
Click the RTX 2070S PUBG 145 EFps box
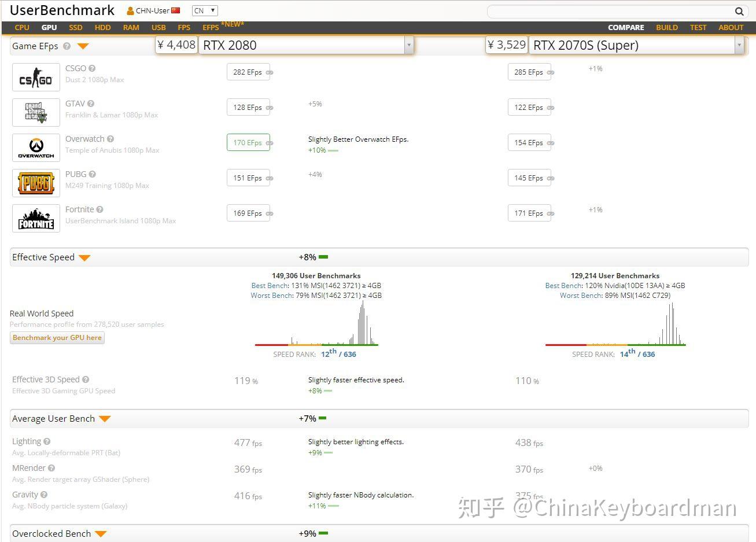click(x=529, y=178)
